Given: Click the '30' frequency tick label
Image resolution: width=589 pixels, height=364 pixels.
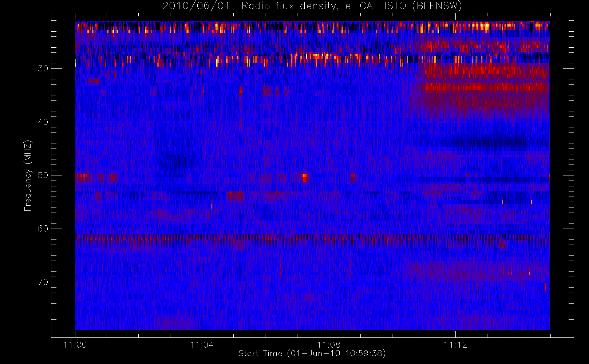Looking at the screenshot, I should coord(43,69).
